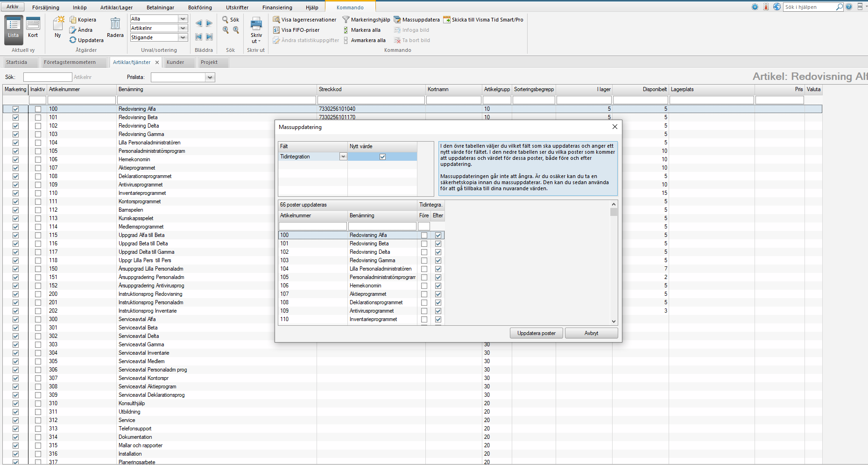
Task: Switch to Lista view icon
Action: [x=13, y=28]
